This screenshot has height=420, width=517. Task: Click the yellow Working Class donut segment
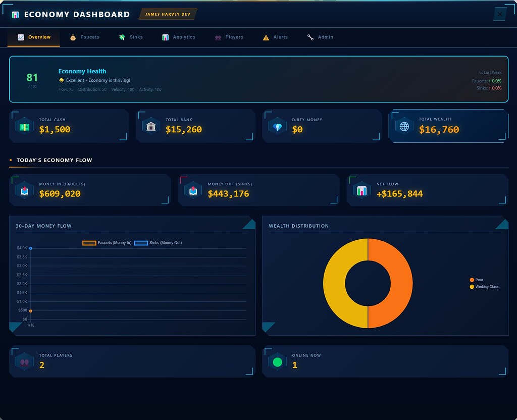click(x=334, y=284)
